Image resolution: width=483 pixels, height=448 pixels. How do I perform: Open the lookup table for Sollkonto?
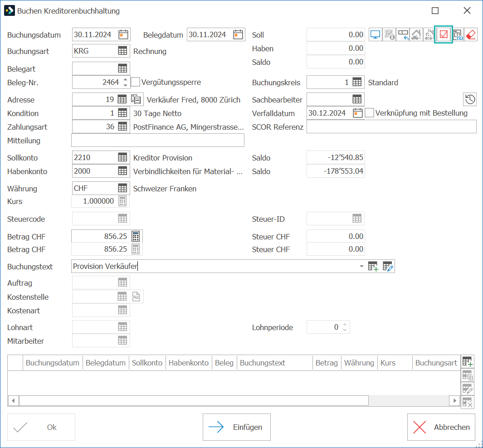coord(122,157)
